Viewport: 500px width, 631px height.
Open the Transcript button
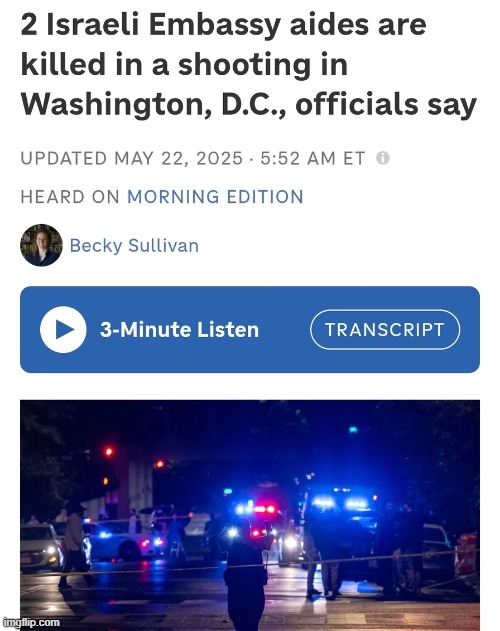[385, 330]
